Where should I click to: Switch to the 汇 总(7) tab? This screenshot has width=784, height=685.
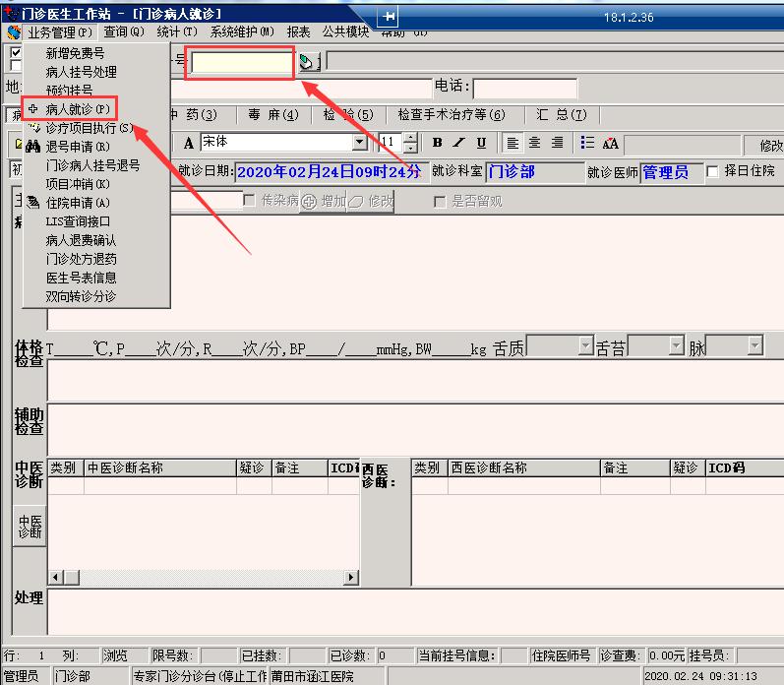coord(562,114)
